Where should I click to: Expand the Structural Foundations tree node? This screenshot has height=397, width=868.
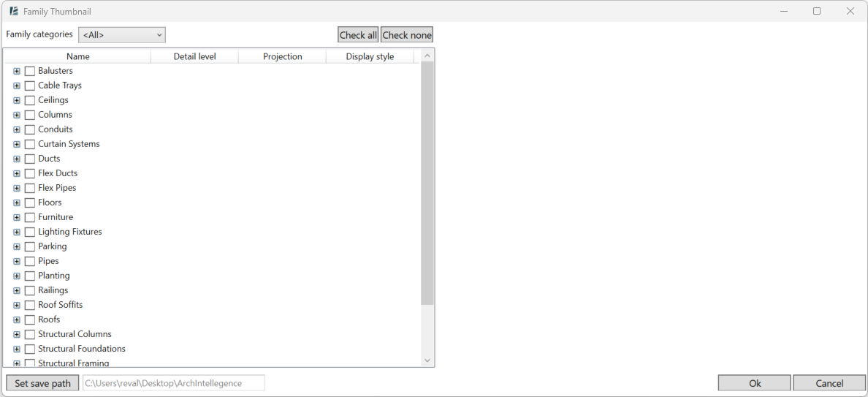coord(17,349)
